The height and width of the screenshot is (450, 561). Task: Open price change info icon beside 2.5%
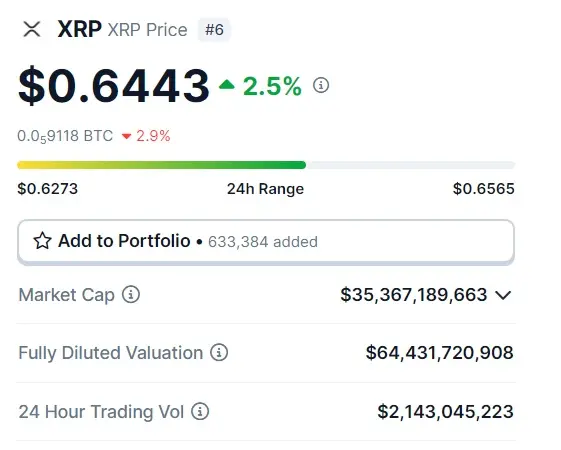321,85
